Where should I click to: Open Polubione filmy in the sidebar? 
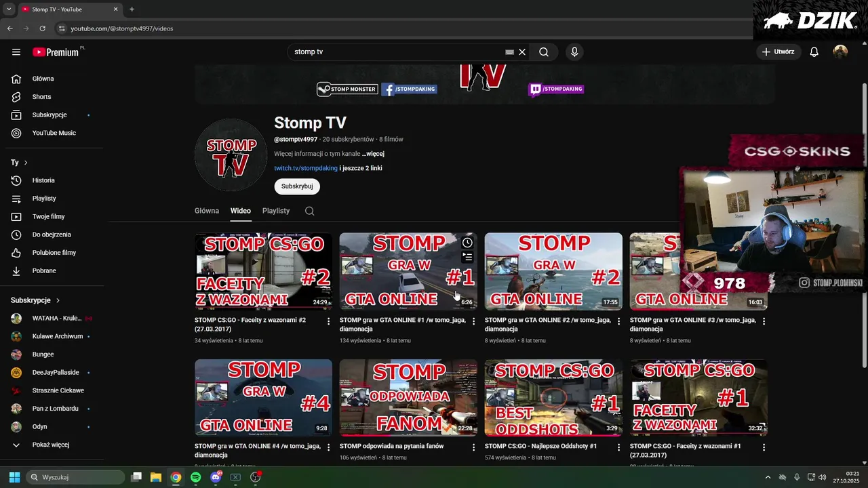[x=53, y=253]
